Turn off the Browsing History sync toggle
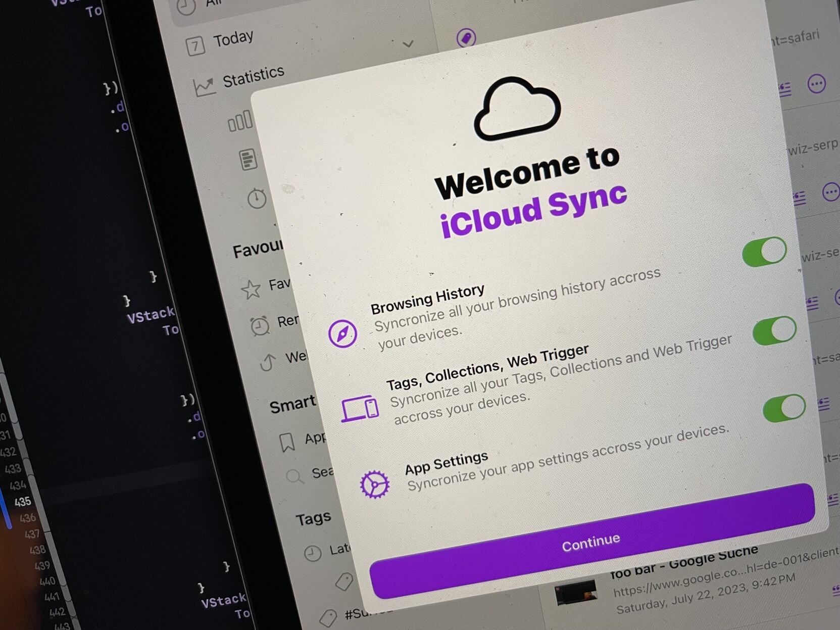The width and height of the screenshot is (840, 630). click(764, 252)
